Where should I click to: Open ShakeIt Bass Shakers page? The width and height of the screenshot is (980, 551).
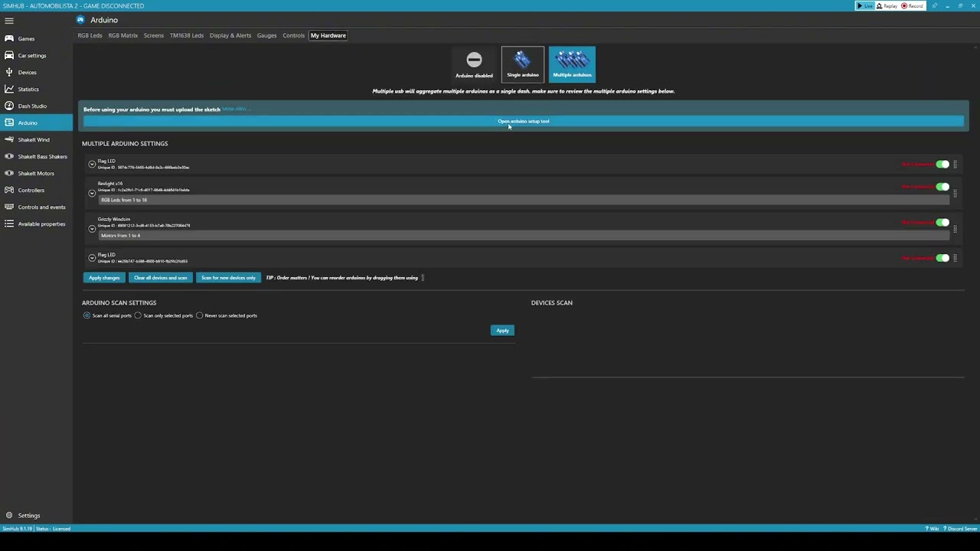[x=36, y=156]
